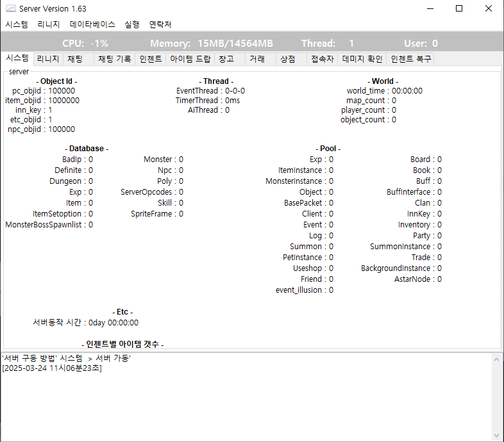This screenshot has height=442, width=504.
Task: Click the ServerOpcodes : 0 entry
Action: click(x=152, y=192)
